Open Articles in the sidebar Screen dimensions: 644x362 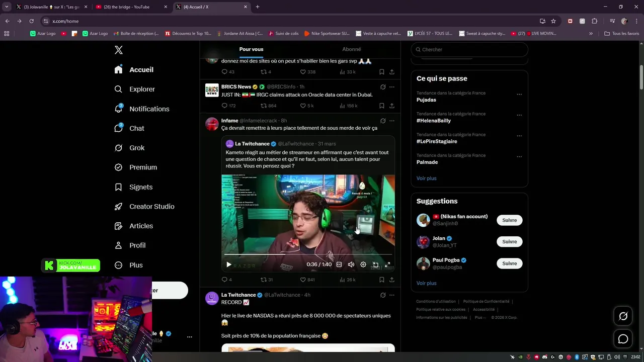pos(134,226)
